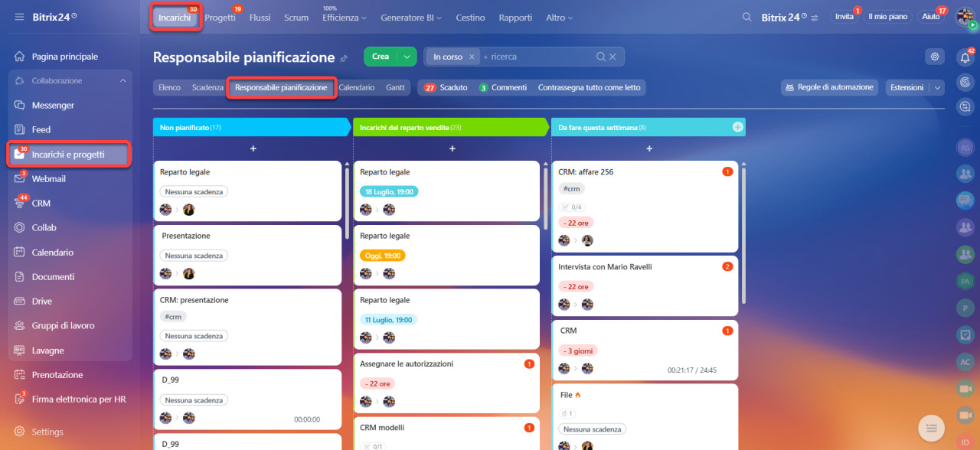Image resolution: width=980 pixels, height=450 pixels.
Task: Add a task under Non pianificato column
Action: (x=253, y=148)
